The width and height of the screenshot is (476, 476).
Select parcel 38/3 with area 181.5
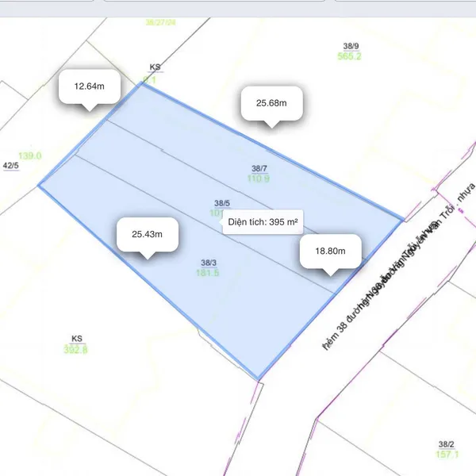point(209,267)
